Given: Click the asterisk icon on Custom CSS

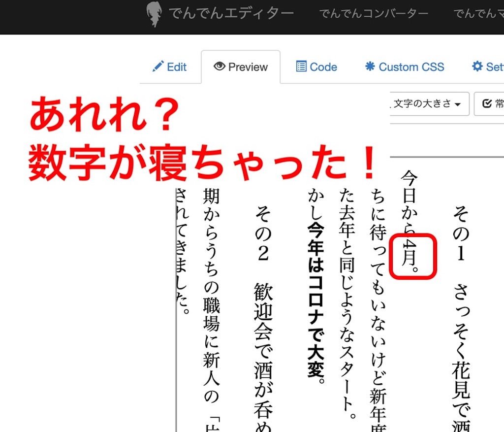Looking at the screenshot, I should click(x=370, y=66).
